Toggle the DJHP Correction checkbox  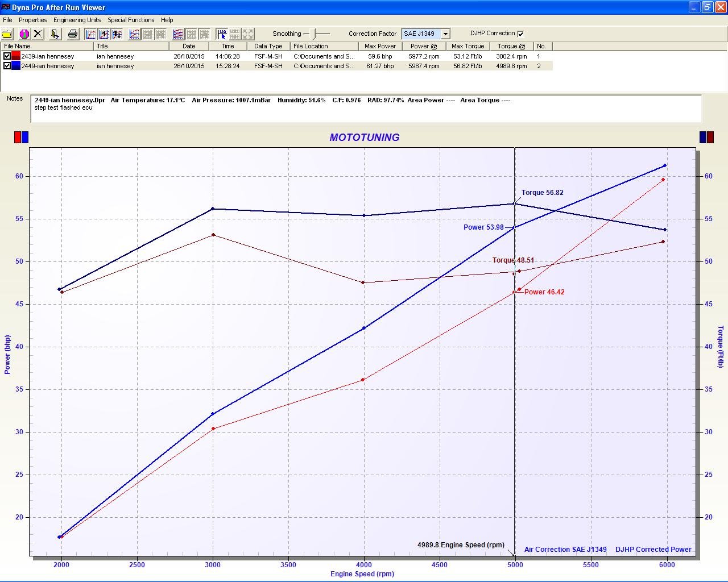[520, 34]
